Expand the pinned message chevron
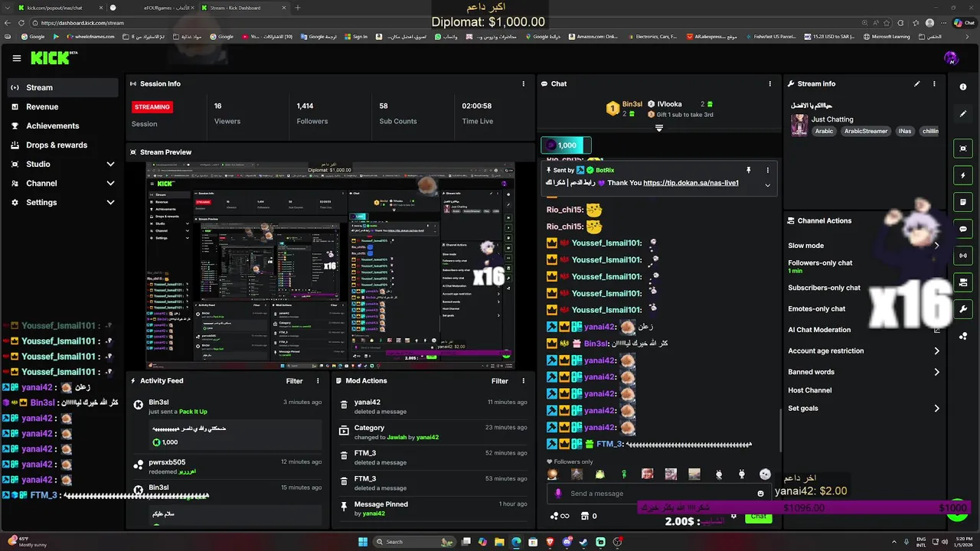Image resolution: width=980 pixels, height=551 pixels. click(767, 184)
